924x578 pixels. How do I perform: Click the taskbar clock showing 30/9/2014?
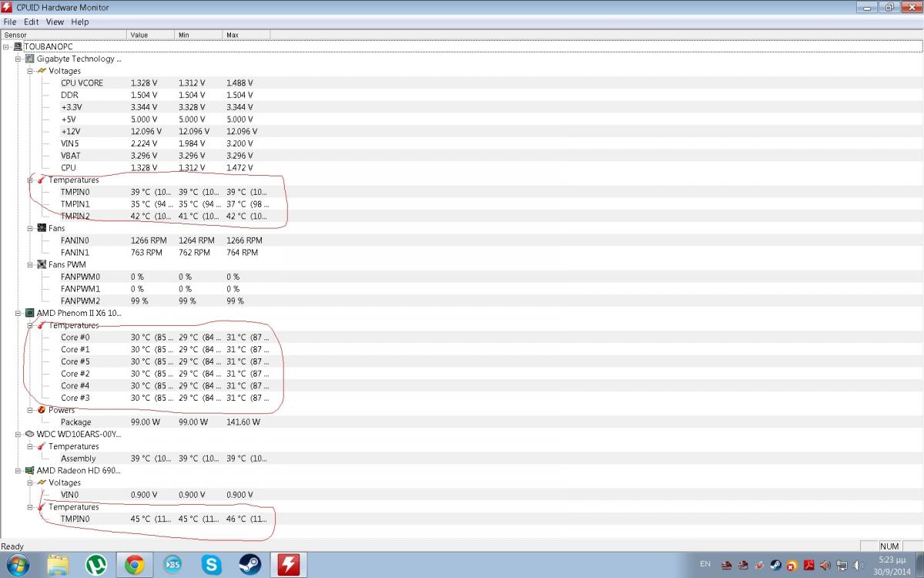(x=892, y=566)
